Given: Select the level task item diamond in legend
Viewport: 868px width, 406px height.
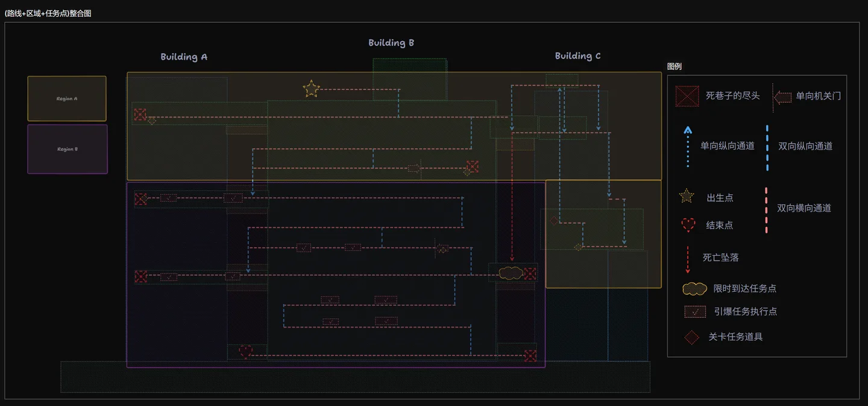Looking at the screenshot, I should pyautogui.click(x=691, y=337).
